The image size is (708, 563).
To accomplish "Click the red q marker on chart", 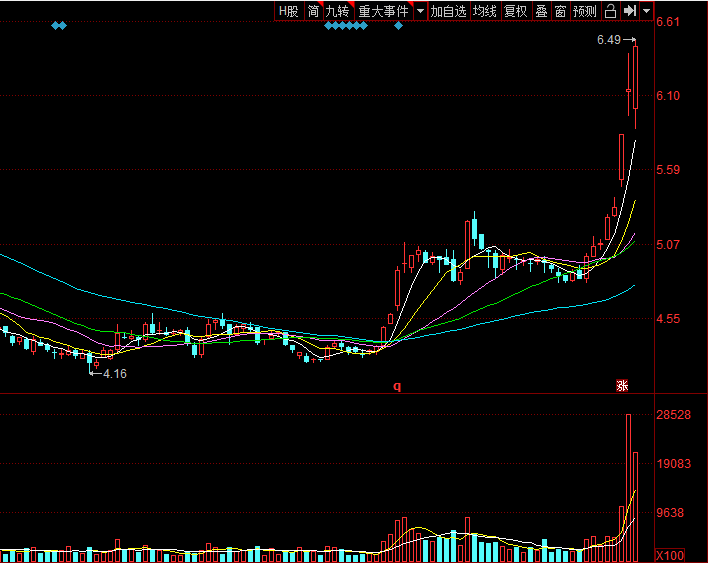I will (397, 386).
